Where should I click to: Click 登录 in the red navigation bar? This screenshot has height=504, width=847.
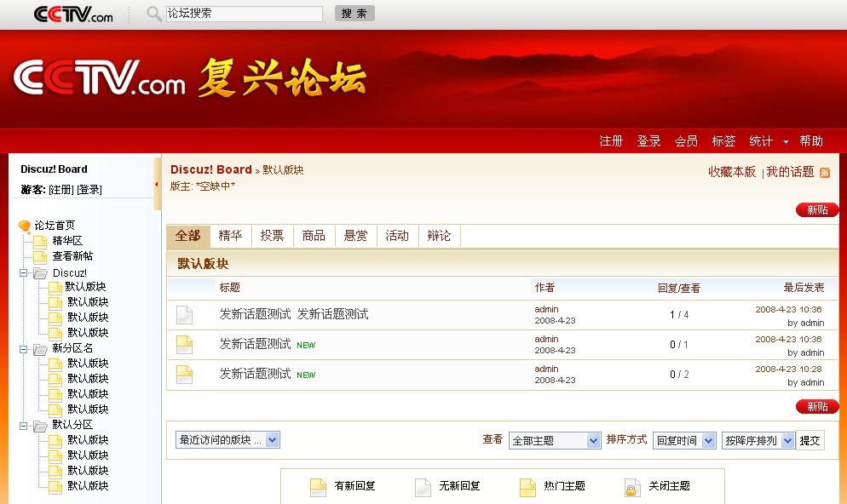648,141
